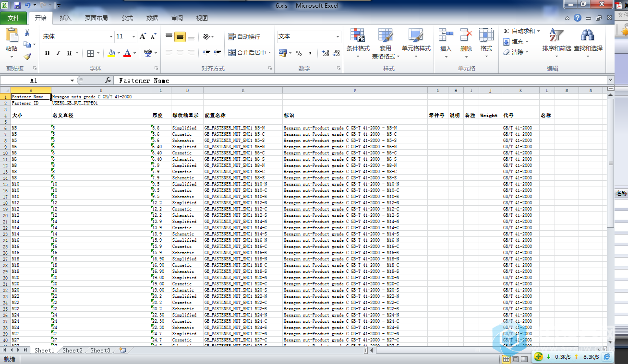Click the text orientation icon
Image resolution: width=628 pixels, height=364 pixels.
(x=207, y=36)
